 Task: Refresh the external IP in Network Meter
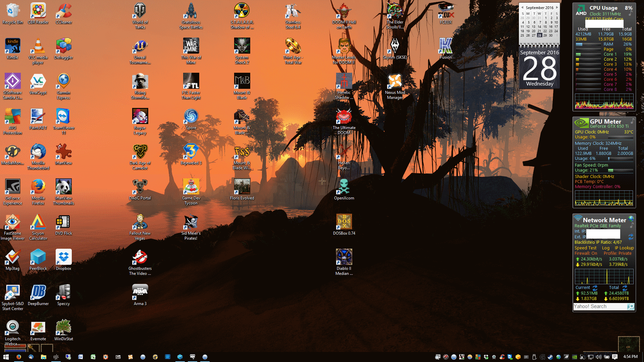(x=631, y=237)
